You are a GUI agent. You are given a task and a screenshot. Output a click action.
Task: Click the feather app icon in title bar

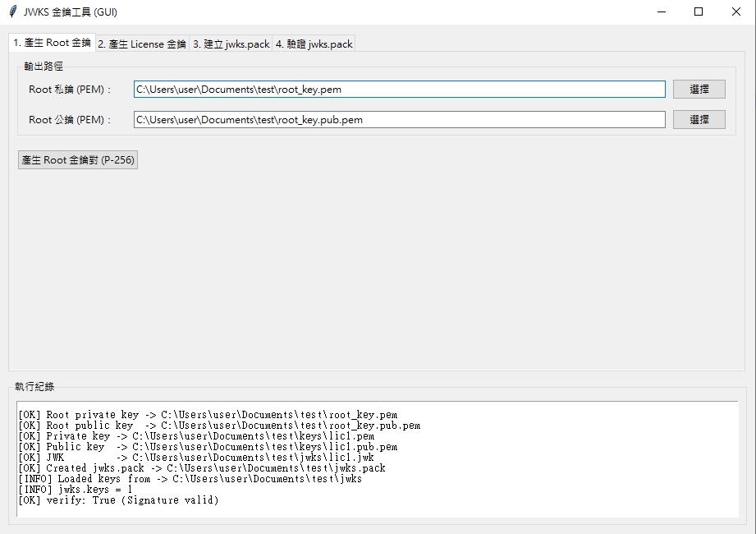click(12, 12)
